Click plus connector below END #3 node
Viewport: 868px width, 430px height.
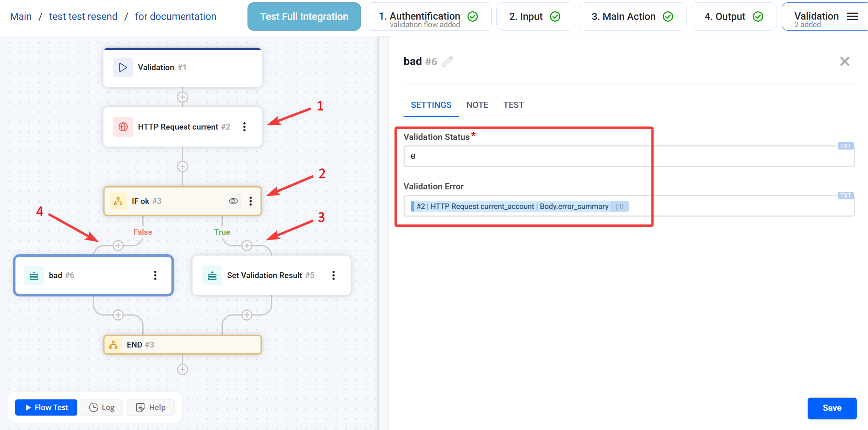click(183, 370)
